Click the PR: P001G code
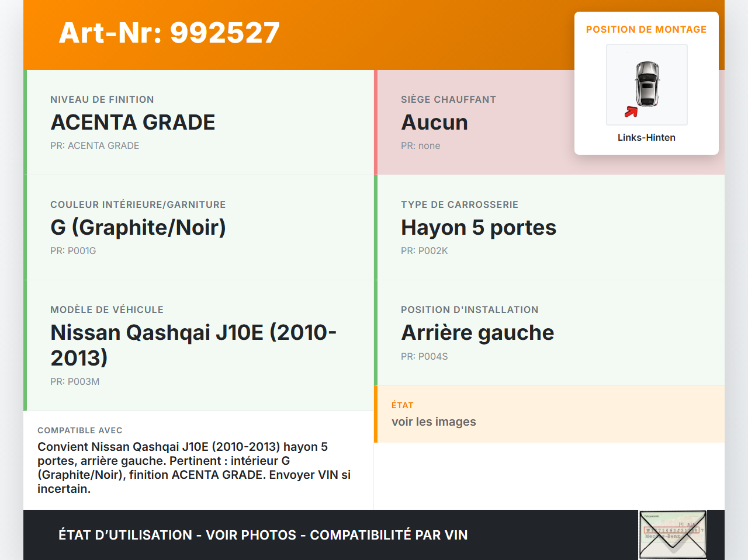Screen dimensions: 748x560 tap(73, 251)
